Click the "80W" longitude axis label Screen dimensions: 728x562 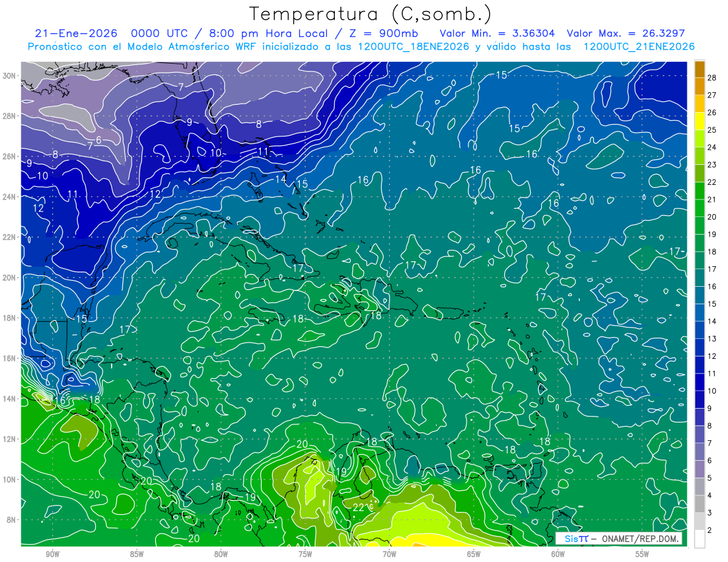(x=221, y=554)
